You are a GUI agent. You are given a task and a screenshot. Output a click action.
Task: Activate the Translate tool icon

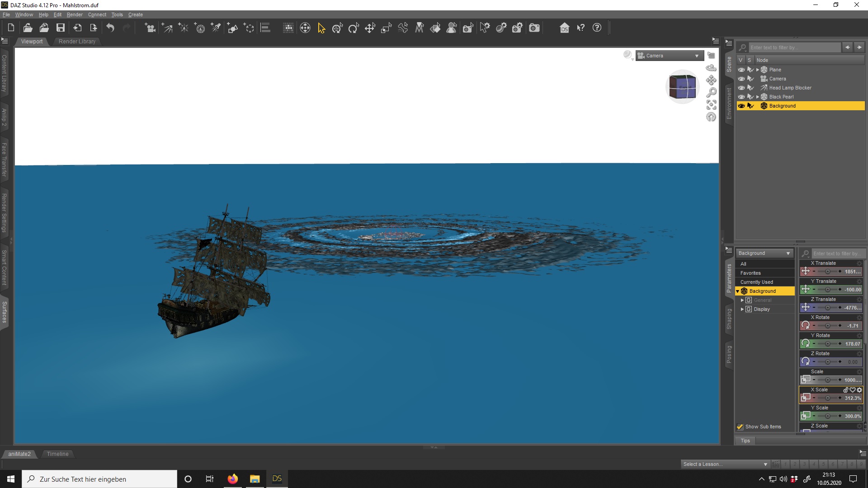(370, 28)
